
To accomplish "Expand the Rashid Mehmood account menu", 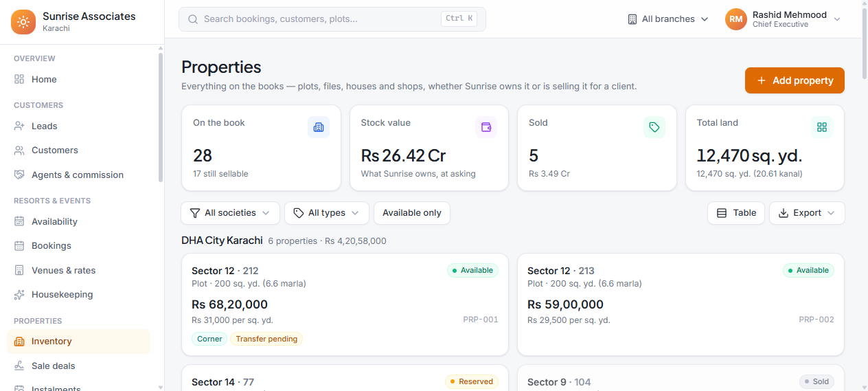I will point(784,19).
